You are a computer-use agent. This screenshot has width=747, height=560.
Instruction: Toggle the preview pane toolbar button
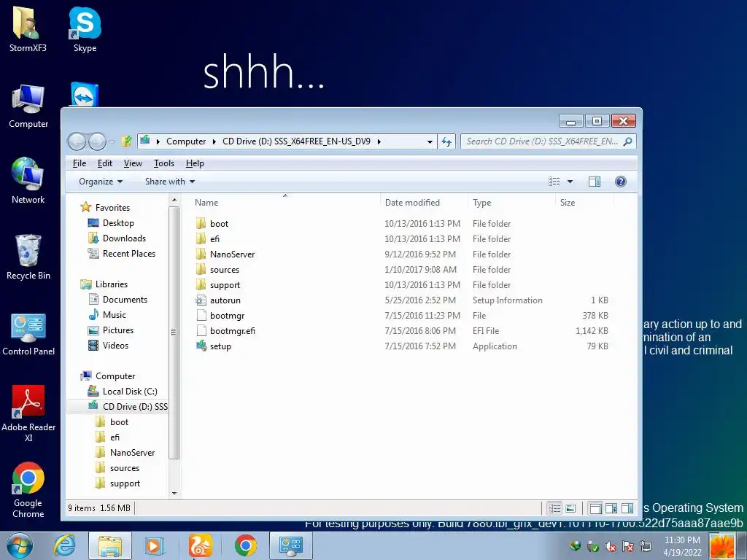click(594, 182)
